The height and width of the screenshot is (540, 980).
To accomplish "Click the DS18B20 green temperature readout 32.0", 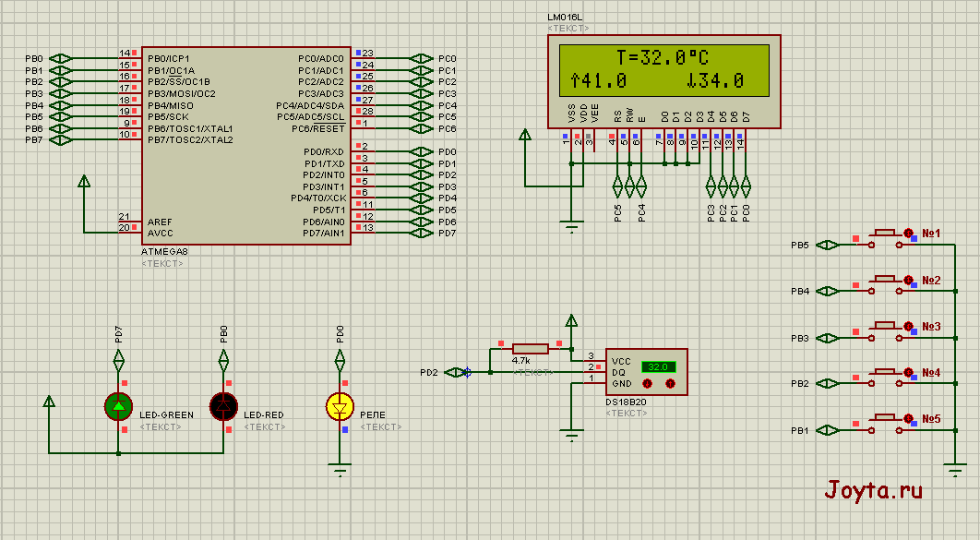I will (659, 366).
